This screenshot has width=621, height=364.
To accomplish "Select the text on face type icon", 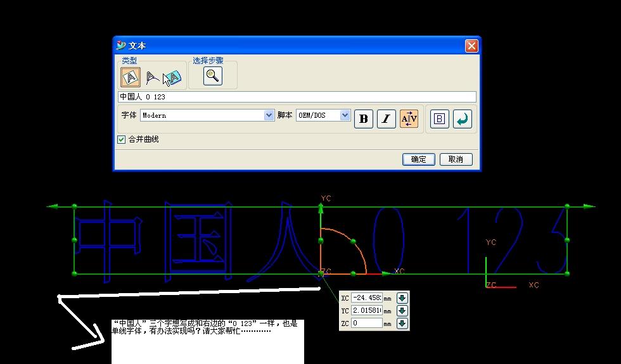I will pos(172,78).
